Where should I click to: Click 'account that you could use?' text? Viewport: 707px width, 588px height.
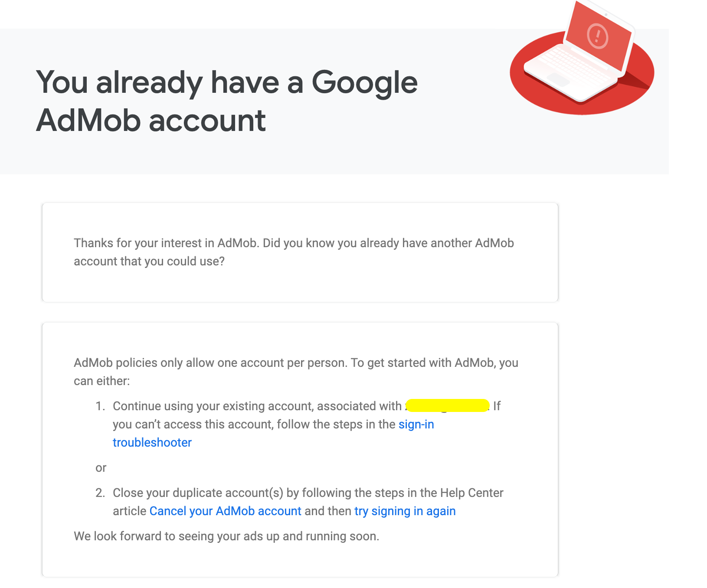149,261
